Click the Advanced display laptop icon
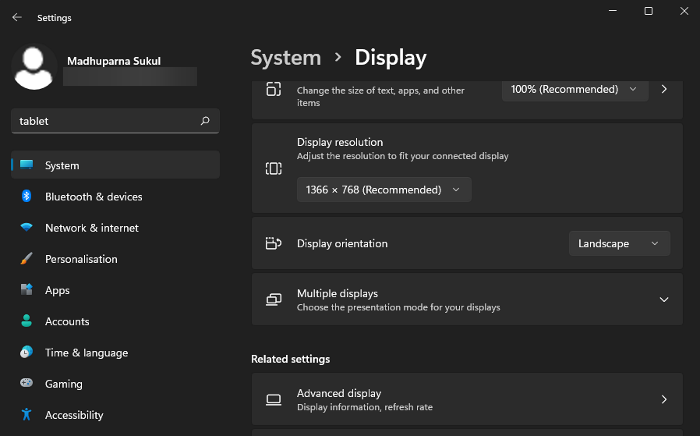 click(x=274, y=399)
